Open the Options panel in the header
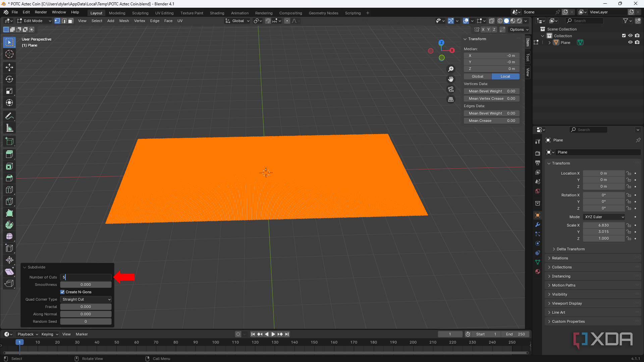This screenshot has width=644, height=362. pos(519,29)
